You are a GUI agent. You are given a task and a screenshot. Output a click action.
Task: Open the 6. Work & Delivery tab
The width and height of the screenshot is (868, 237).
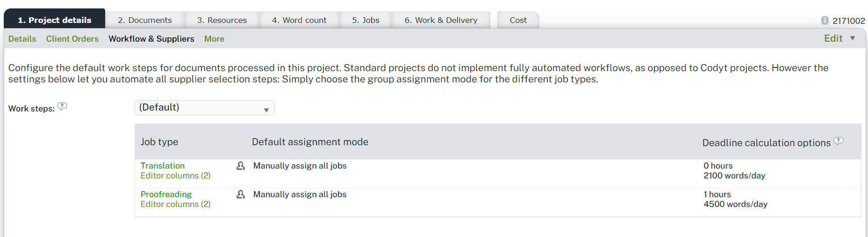point(441,20)
